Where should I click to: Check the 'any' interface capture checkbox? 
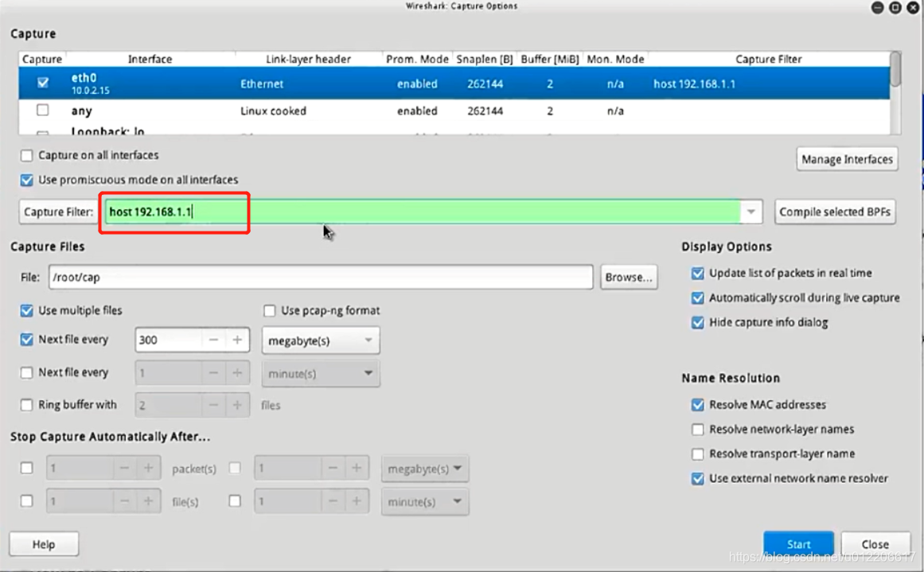tap(42, 110)
